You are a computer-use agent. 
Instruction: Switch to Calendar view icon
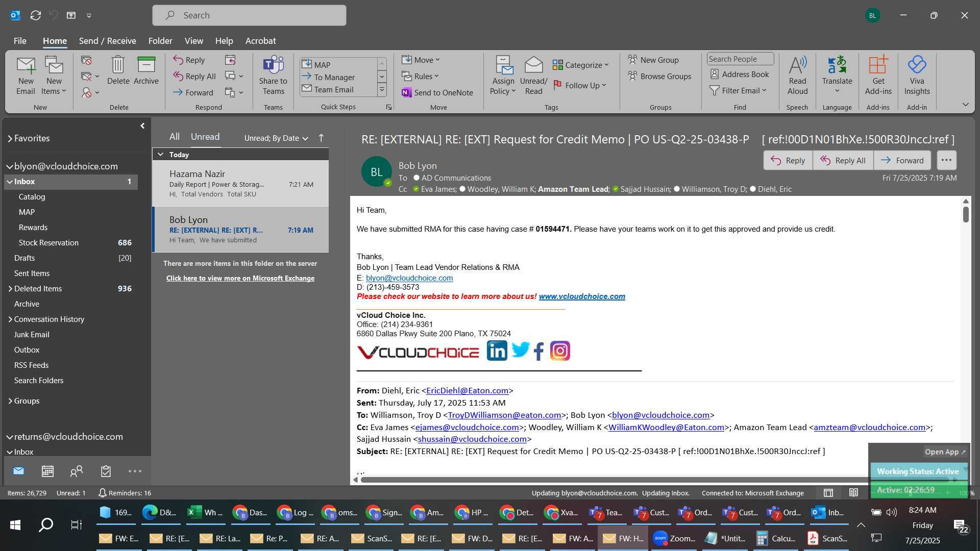click(47, 471)
